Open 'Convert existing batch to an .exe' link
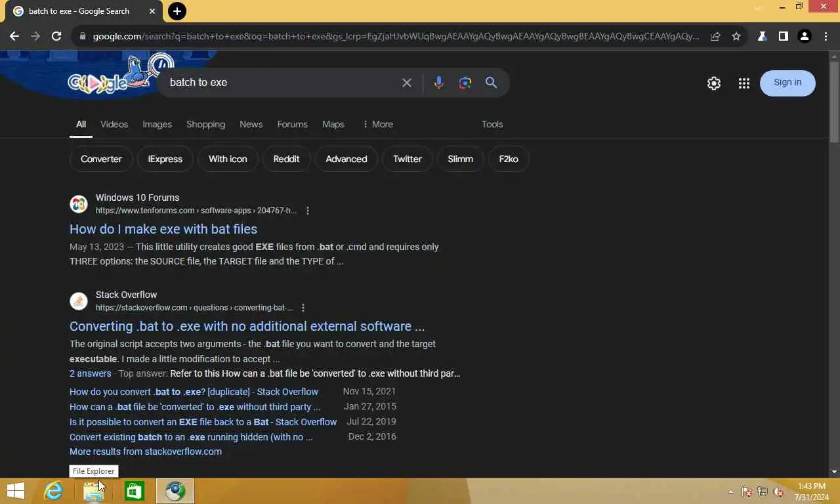Screen dimensions: 840x504 pos(191,437)
